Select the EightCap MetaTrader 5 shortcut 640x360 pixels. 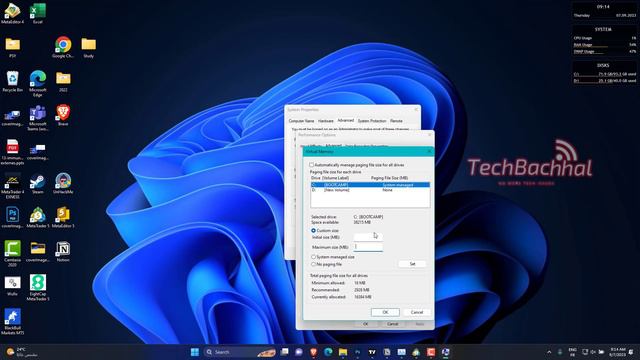[x=38, y=287]
